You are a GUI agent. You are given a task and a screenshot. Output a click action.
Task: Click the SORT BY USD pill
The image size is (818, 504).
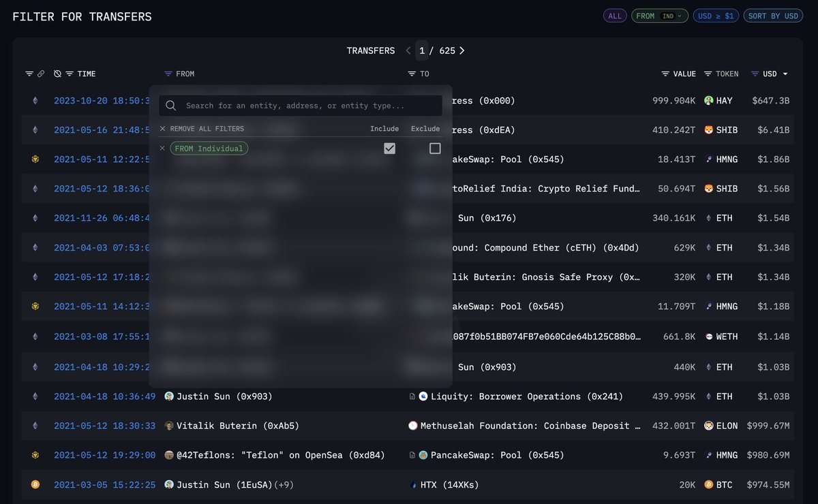tap(773, 16)
